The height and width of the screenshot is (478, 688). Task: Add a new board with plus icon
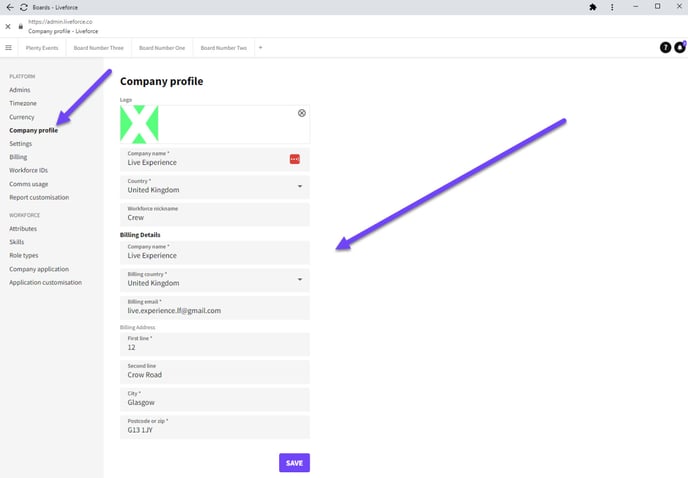click(x=260, y=48)
